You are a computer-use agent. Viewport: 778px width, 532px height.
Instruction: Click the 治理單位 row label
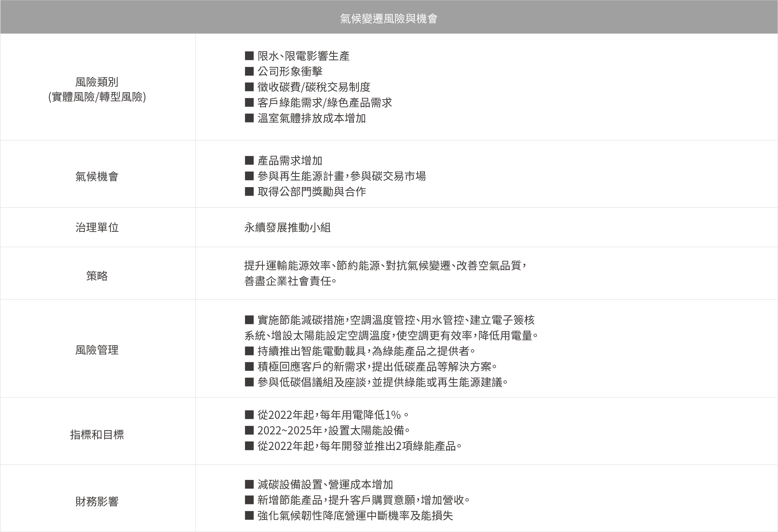[x=97, y=227]
